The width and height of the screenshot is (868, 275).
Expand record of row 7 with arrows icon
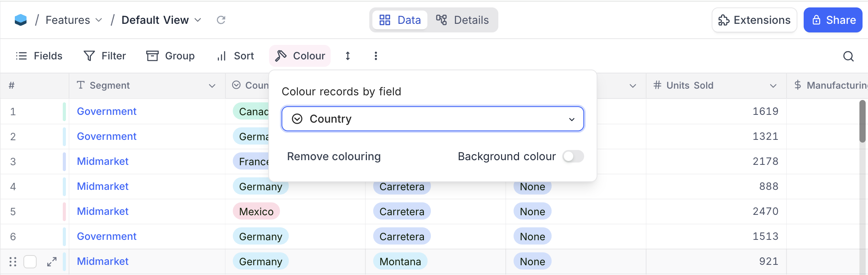[x=52, y=262]
